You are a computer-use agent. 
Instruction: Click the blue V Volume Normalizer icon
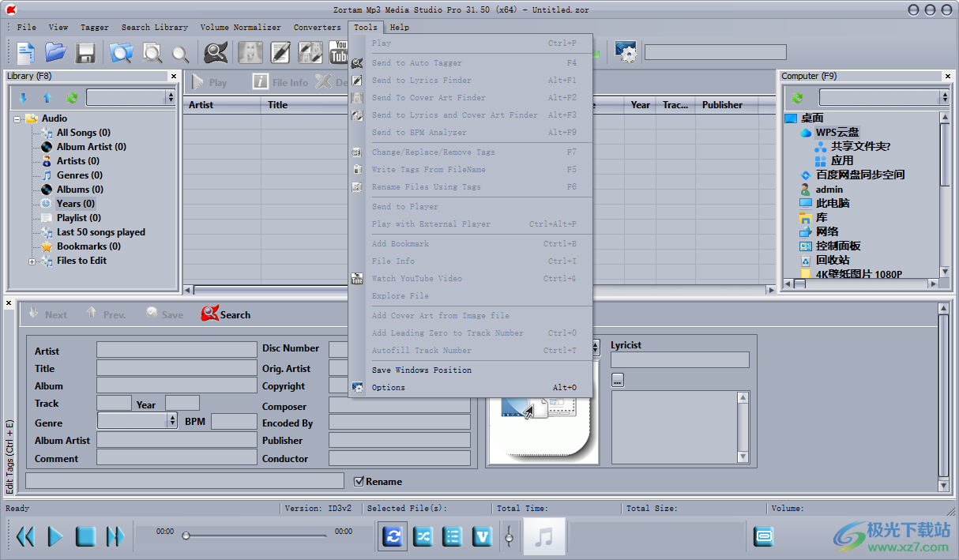click(481, 536)
